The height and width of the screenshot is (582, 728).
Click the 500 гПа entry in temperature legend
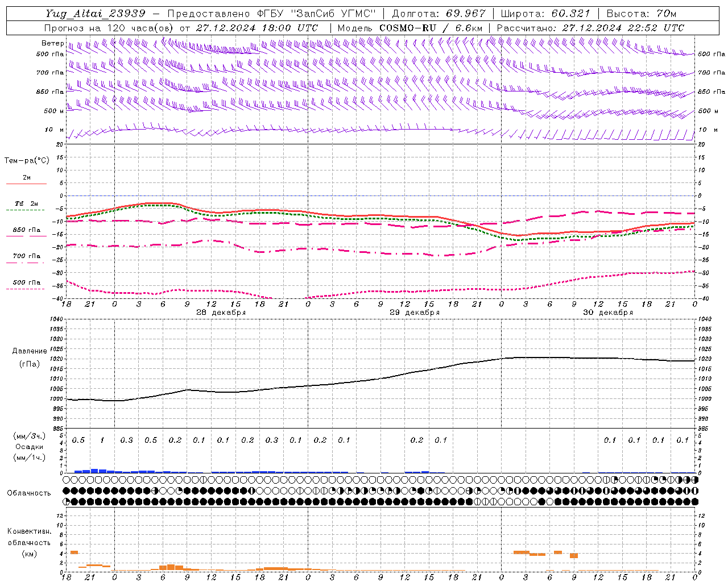[26, 282]
